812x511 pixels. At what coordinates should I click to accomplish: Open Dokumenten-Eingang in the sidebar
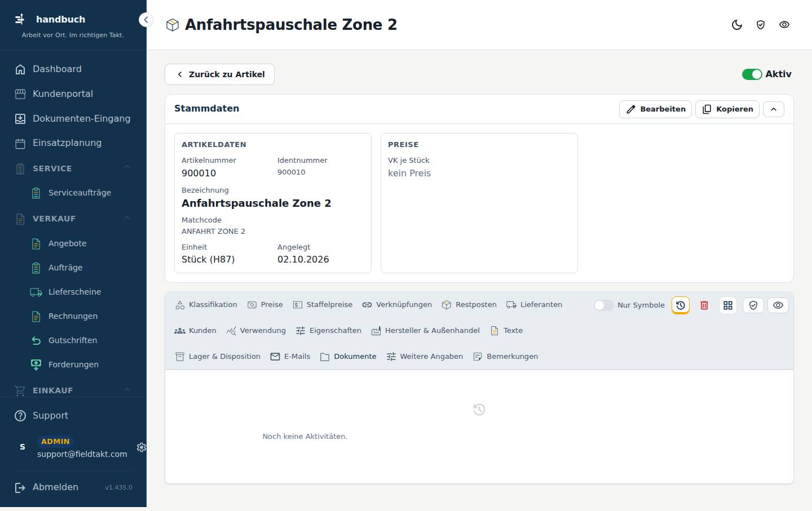[73, 119]
